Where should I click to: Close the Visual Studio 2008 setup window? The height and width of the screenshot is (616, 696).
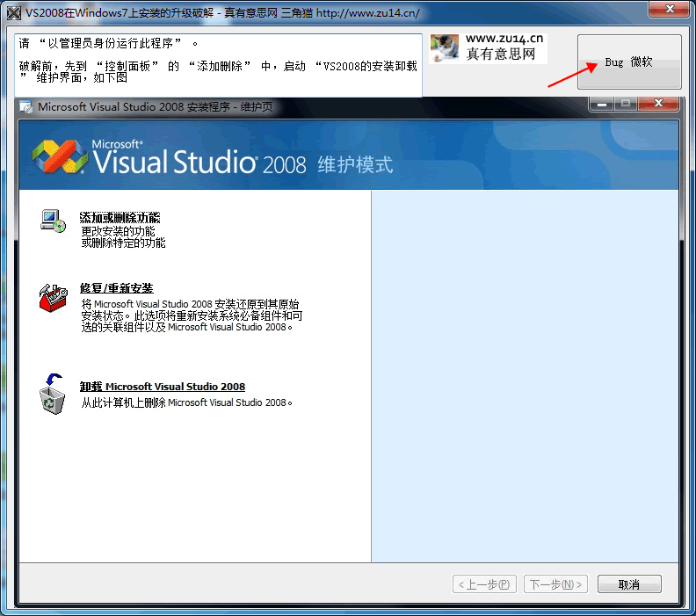pos(657,104)
